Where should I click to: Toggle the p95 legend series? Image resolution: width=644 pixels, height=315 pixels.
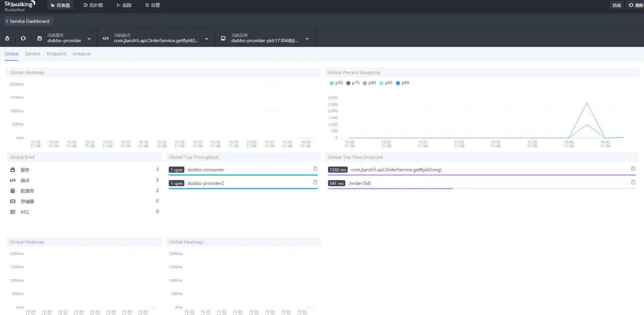click(x=386, y=83)
